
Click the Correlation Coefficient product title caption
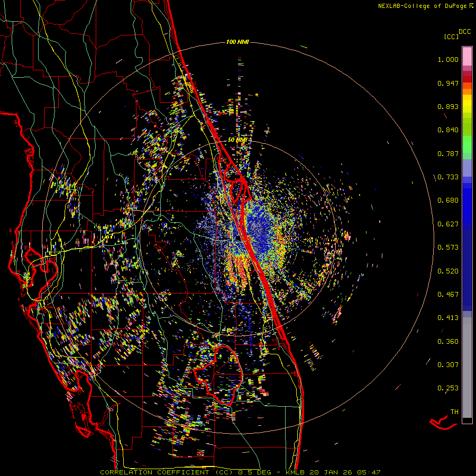click(x=240, y=472)
